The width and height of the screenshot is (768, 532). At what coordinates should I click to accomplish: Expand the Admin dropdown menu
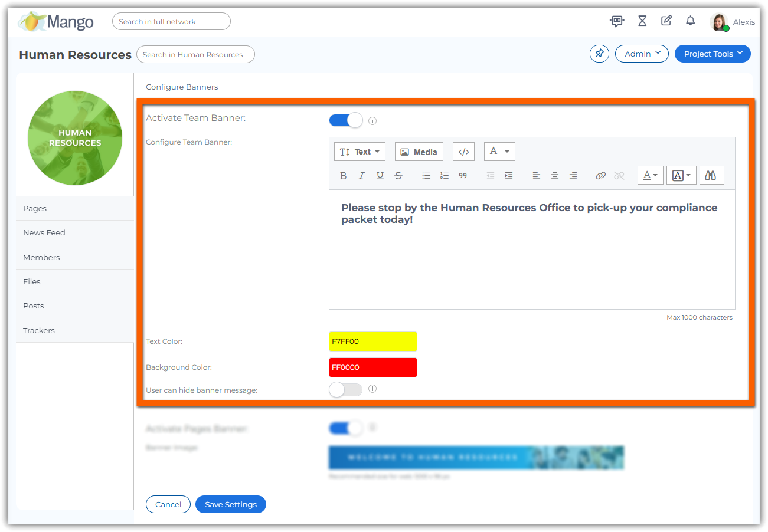click(x=642, y=54)
